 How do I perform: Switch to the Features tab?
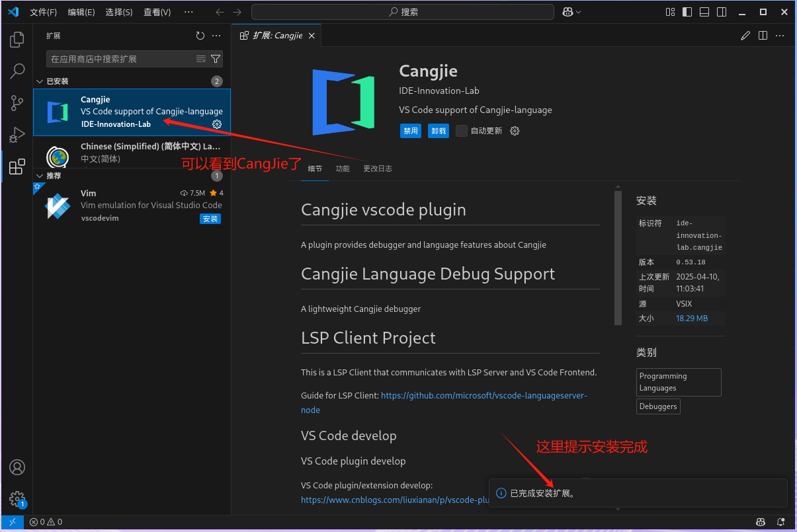tap(343, 169)
